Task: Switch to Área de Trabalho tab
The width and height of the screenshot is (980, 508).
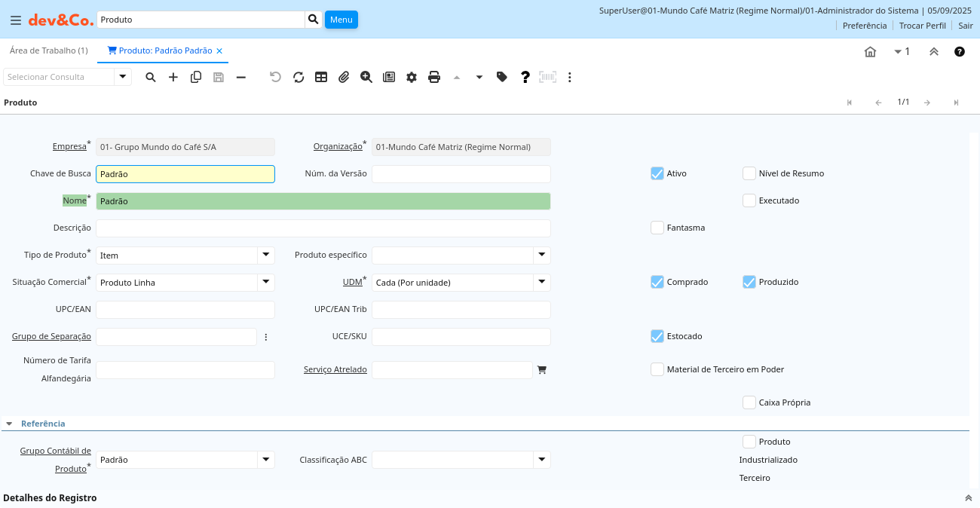Action: [48, 50]
